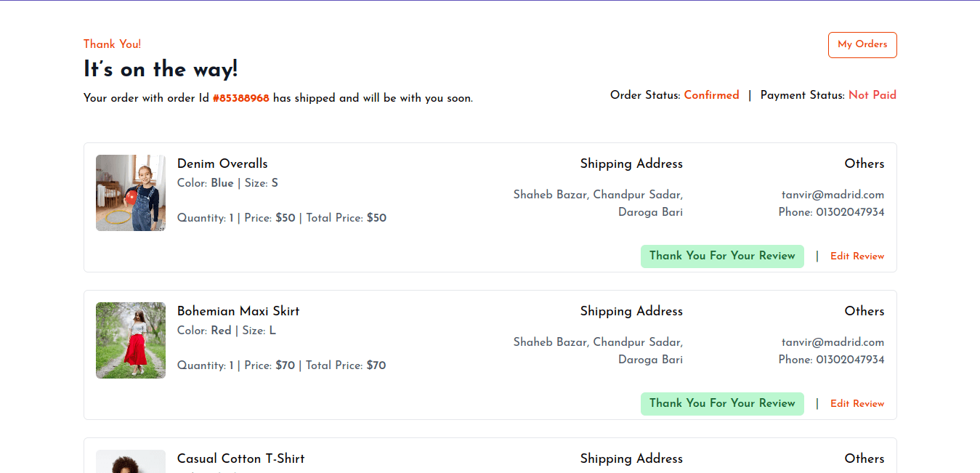Click Edit Review for Denim Overalls
The image size is (980, 473).
857,256
